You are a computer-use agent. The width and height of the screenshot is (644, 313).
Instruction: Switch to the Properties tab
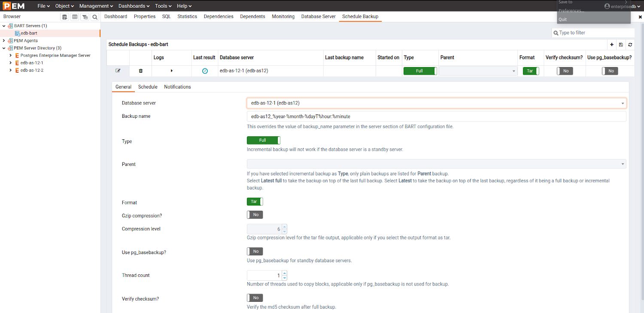tap(145, 16)
